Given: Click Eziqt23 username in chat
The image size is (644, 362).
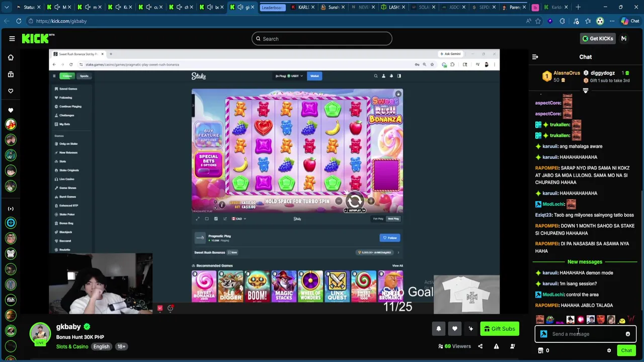Looking at the screenshot, I should pos(543,215).
